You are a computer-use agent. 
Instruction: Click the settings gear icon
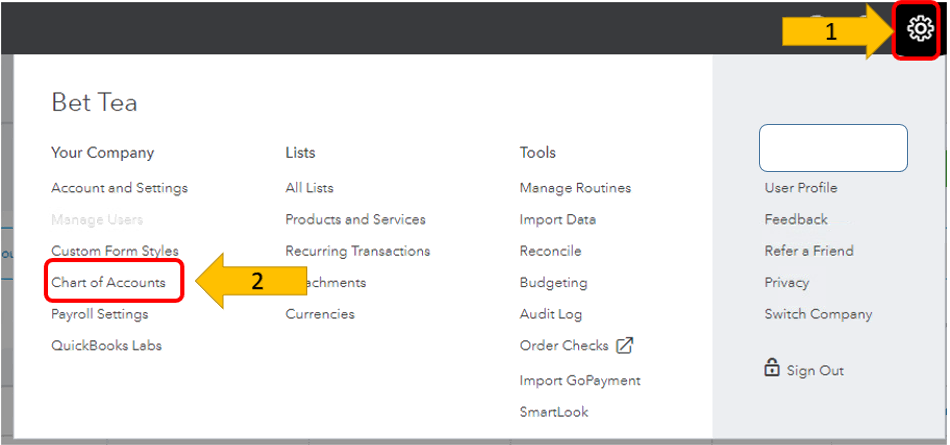[921, 30]
